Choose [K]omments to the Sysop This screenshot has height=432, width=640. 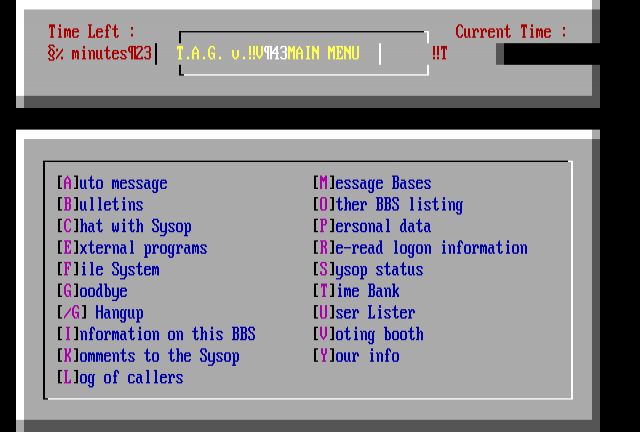click(148, 356)
